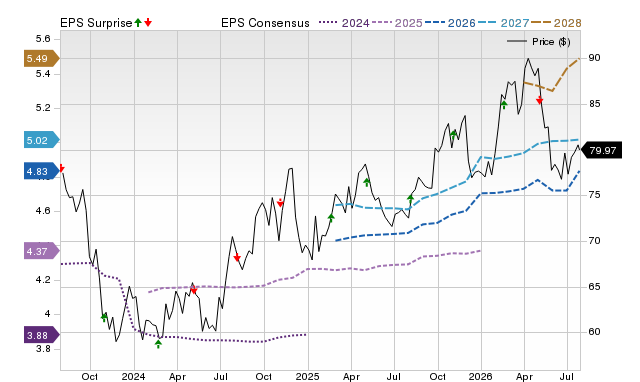Click the 5.6 left axis label
The image size is (640, 382).
[43, 39]
